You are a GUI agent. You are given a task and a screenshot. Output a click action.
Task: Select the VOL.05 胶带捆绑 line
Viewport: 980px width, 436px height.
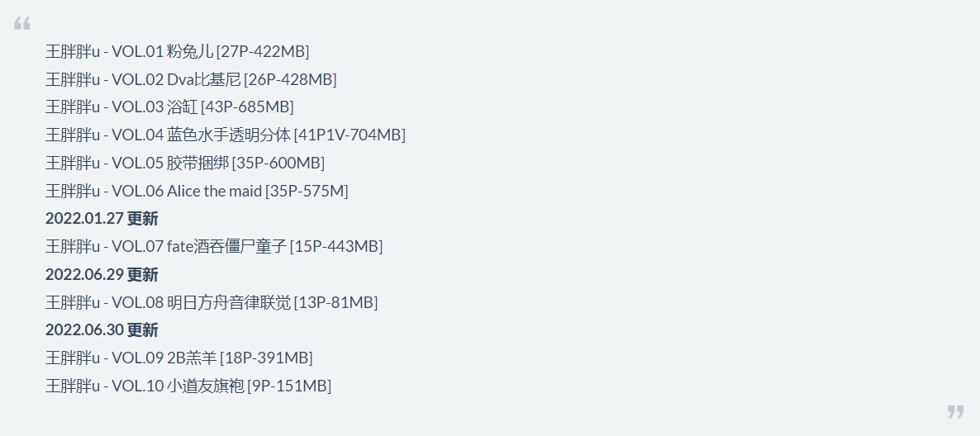point(185,163)
